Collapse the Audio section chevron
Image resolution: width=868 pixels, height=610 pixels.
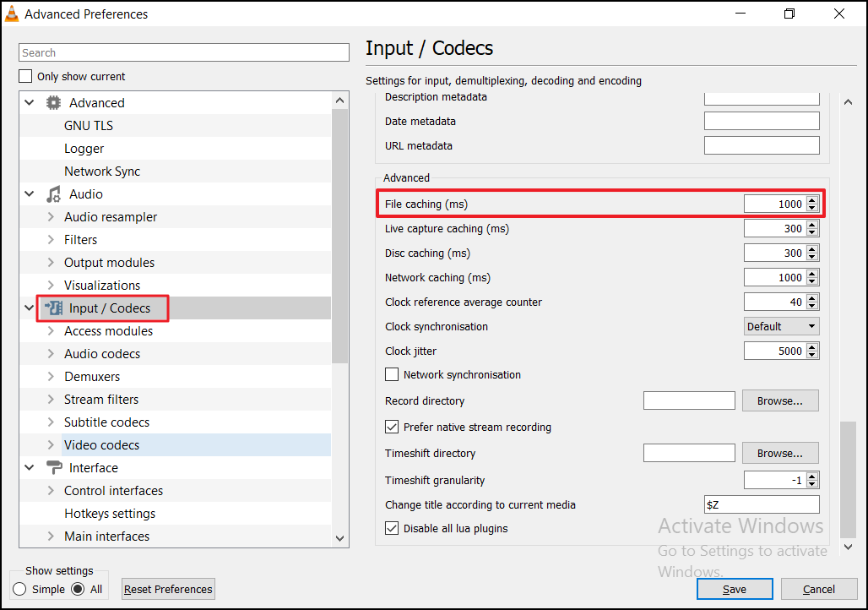[30, 194]
